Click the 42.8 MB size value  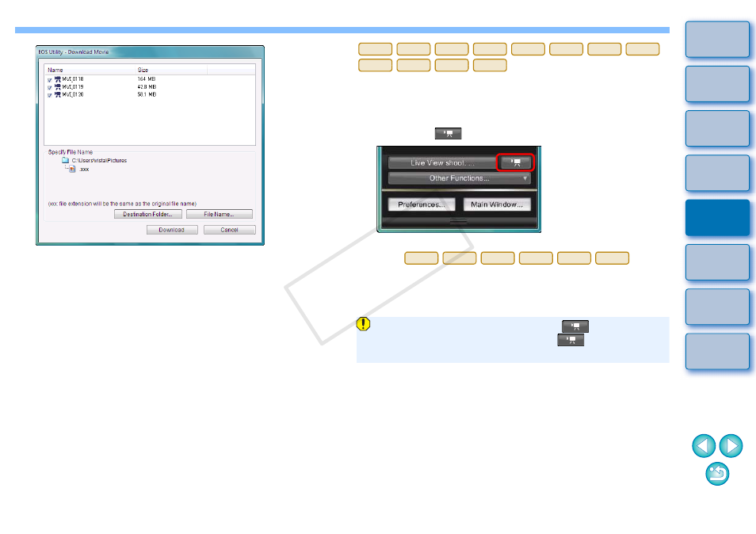147,87
